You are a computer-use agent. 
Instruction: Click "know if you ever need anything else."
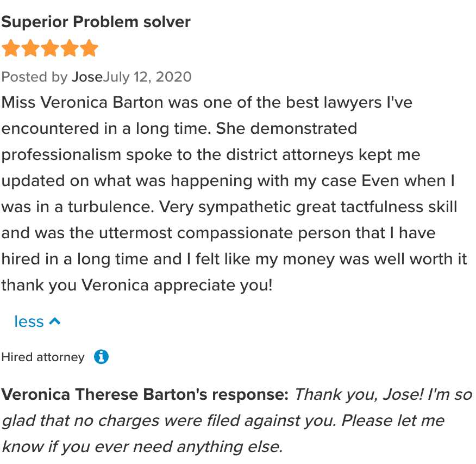(x=142, y=447)
